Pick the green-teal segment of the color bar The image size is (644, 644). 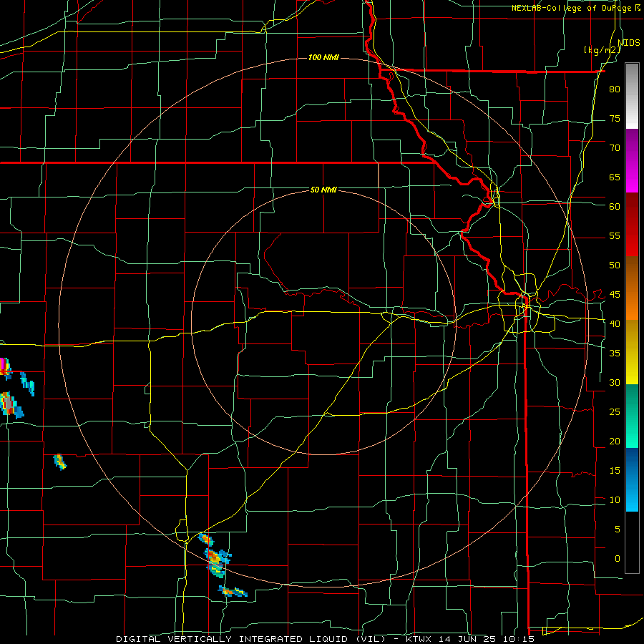(632, 416)
